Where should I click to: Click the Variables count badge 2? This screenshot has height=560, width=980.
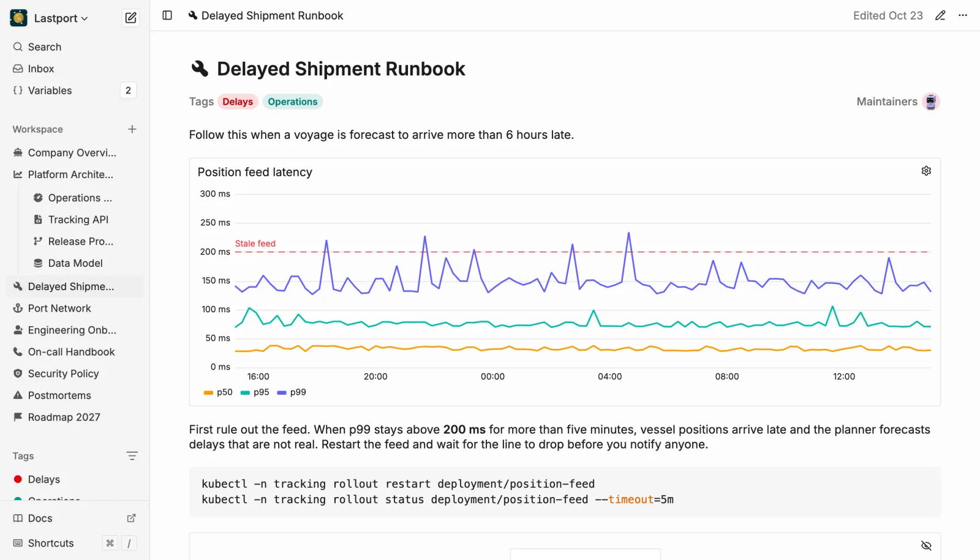coord(128,91)
